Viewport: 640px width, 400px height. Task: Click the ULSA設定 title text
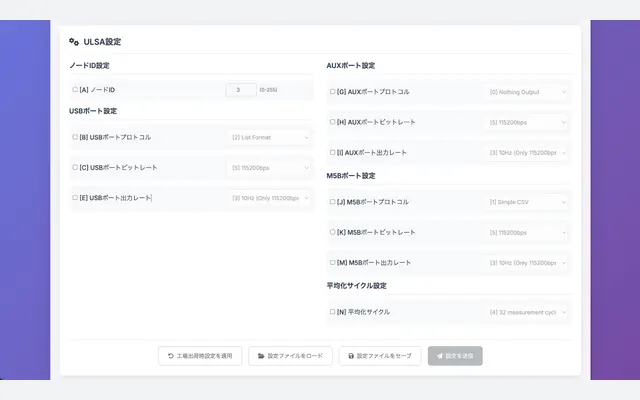tap(102, 42)
